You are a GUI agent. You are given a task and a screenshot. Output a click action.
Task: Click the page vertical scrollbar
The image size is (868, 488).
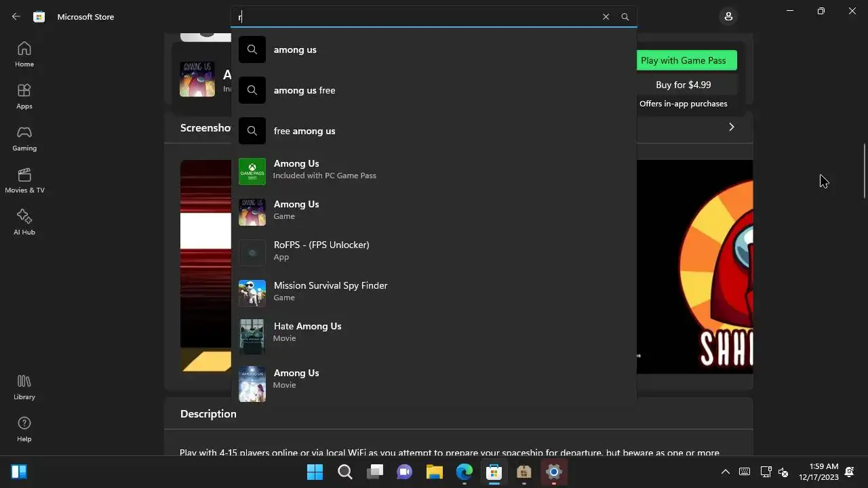pyautogui.click(x=864, y=169)
